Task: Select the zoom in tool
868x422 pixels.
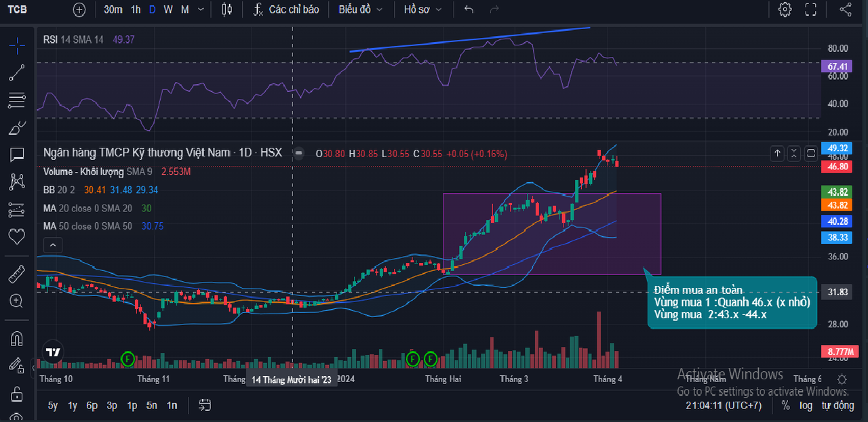Action: (17, 300)
